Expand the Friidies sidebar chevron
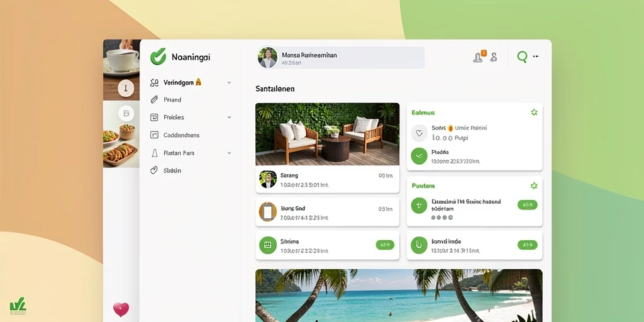 coord(229,118)
